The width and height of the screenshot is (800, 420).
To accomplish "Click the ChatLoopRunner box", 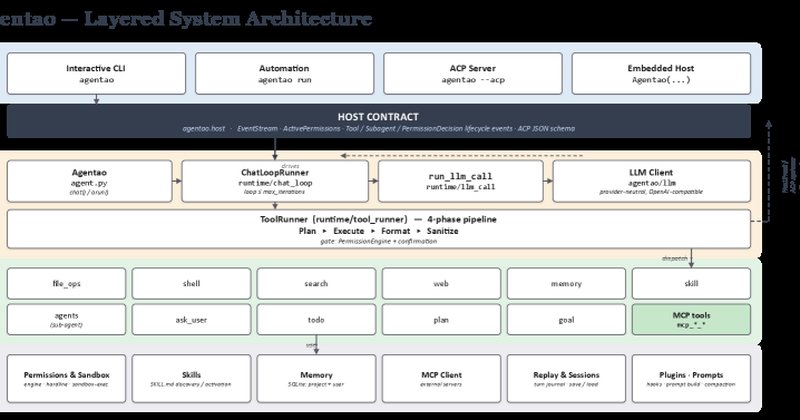I will (275, 181).
